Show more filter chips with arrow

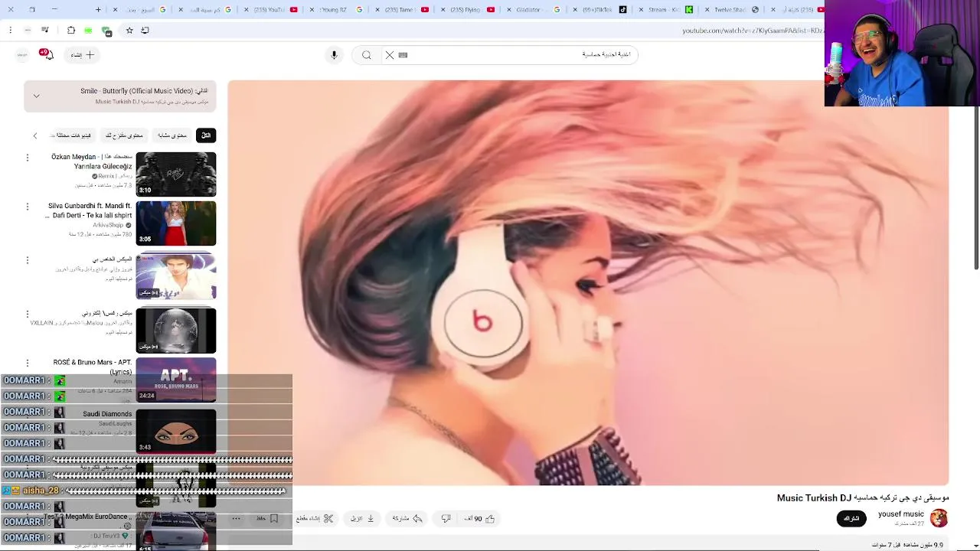pyautogui.click(x=34, y=135)
